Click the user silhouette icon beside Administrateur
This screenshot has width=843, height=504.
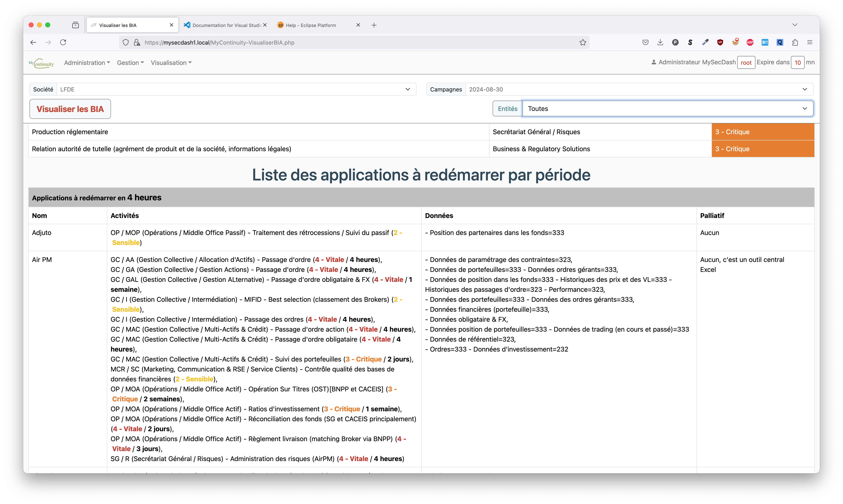[653, 62]
